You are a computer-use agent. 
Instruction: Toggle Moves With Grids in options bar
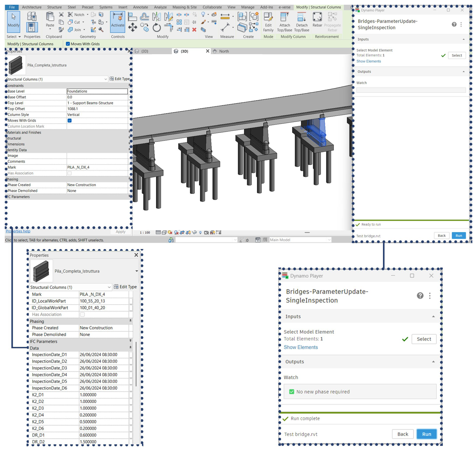pyautogui.click(x=68, y=44)
